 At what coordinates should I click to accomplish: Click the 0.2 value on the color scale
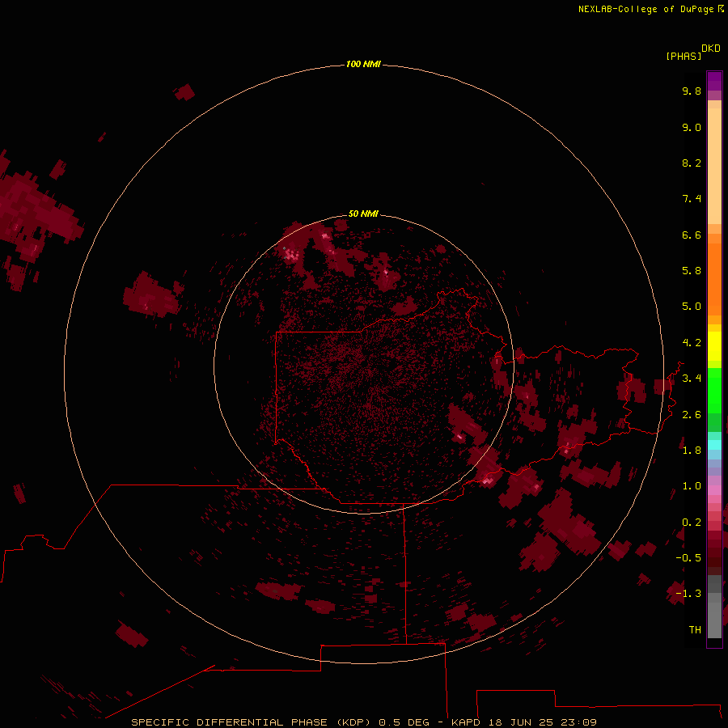click(x=692, y=523)
